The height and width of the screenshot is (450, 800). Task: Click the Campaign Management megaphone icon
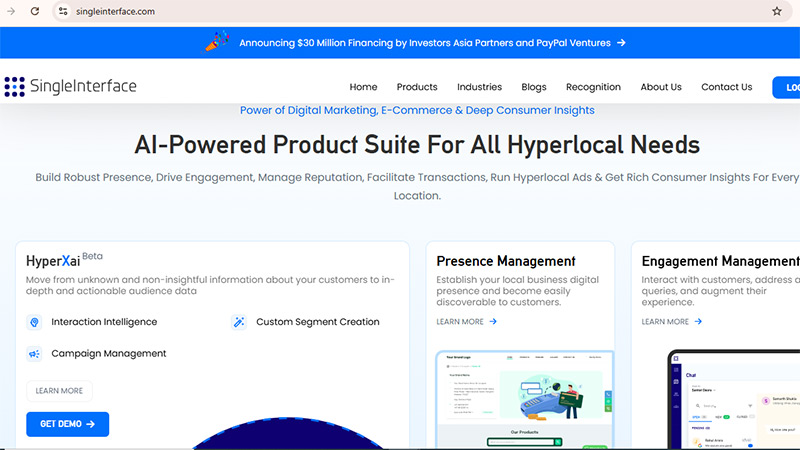pyautogui.click(x=34, y=353)
